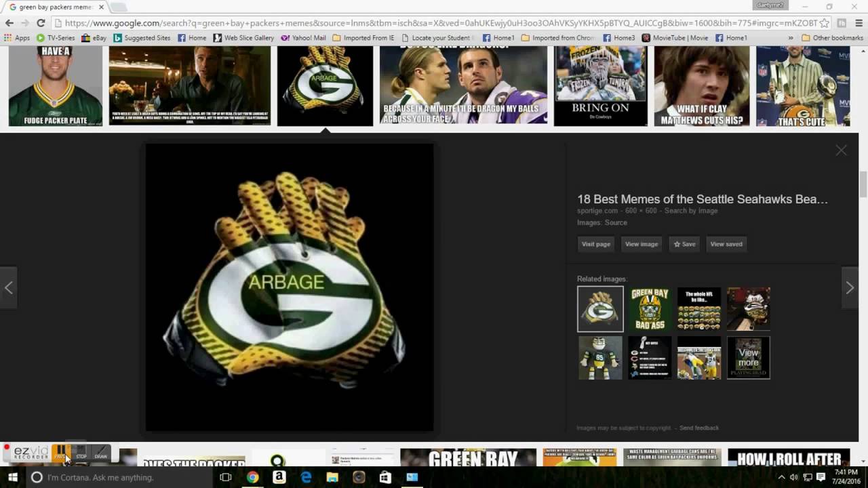Open the What If Clay Matthews meme thumbnail
The image size is (868, 488).
coord(701,86)
